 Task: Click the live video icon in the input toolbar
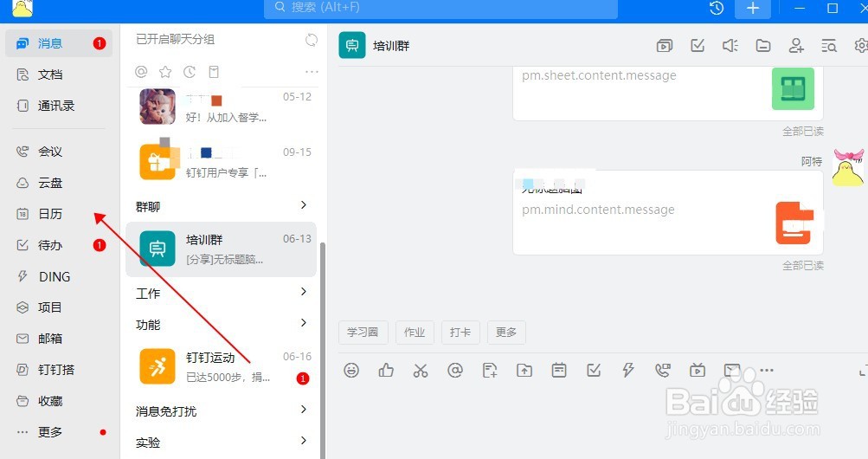(698, 370)
